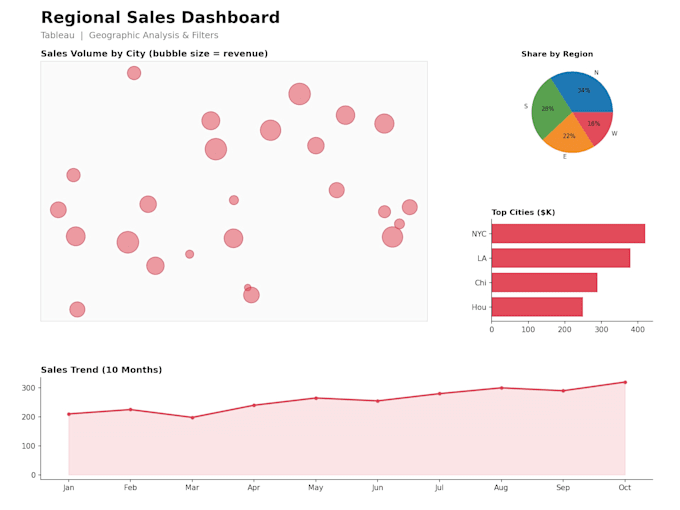Screen dimensions: 680x510
Task: Click the 'Oct' x-axis label
Action: pyautogui.click(x=625, y=487)
